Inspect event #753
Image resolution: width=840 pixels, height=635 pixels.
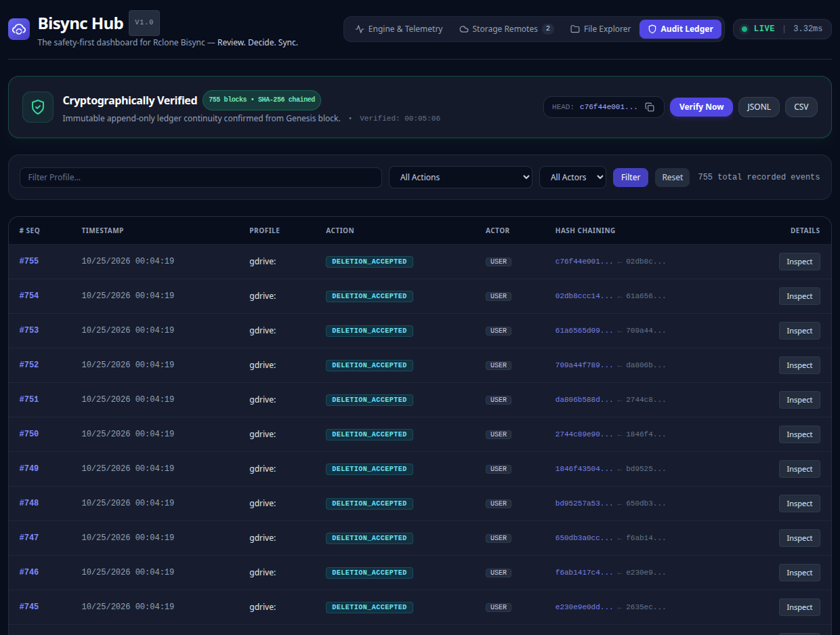(x=799, y=331)
